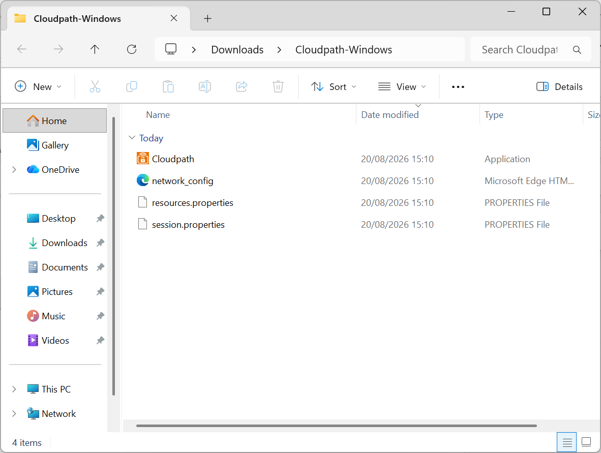The image size is (601, 453).
Task: Sort by the Type column header
Action: point(494,115)
